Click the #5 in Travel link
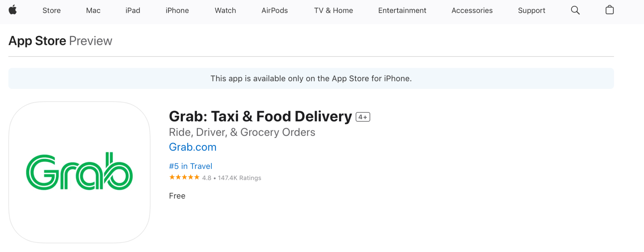 click(x=191, y=166)
